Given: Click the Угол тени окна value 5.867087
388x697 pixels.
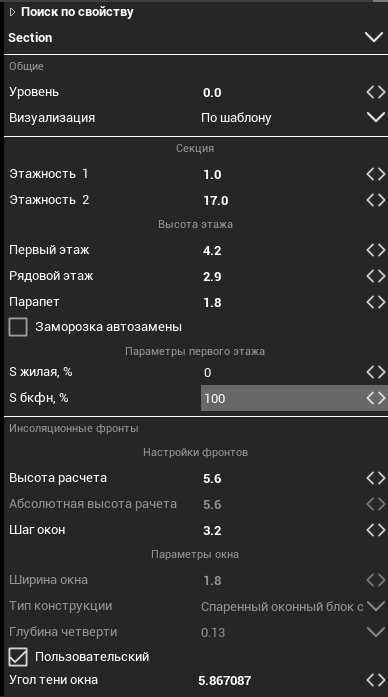Looking at the screenshot, I should 224,680.
